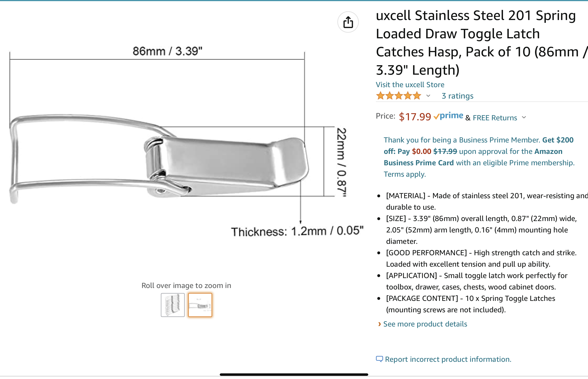This screenshot has height=379, width=588.
Task: Click the Get $200 off offer
Action: [x=558, y=140]
